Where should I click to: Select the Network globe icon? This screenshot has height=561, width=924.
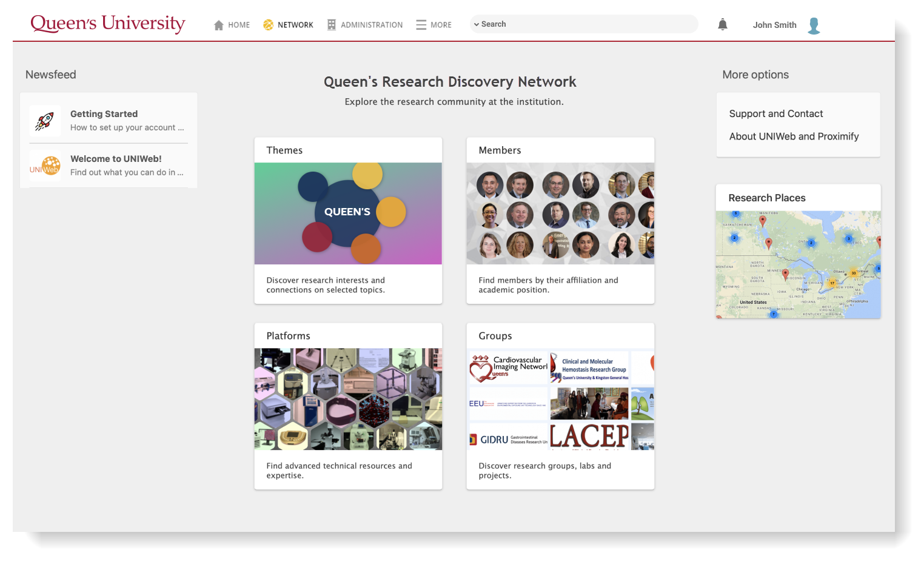(x=268, y=25)
